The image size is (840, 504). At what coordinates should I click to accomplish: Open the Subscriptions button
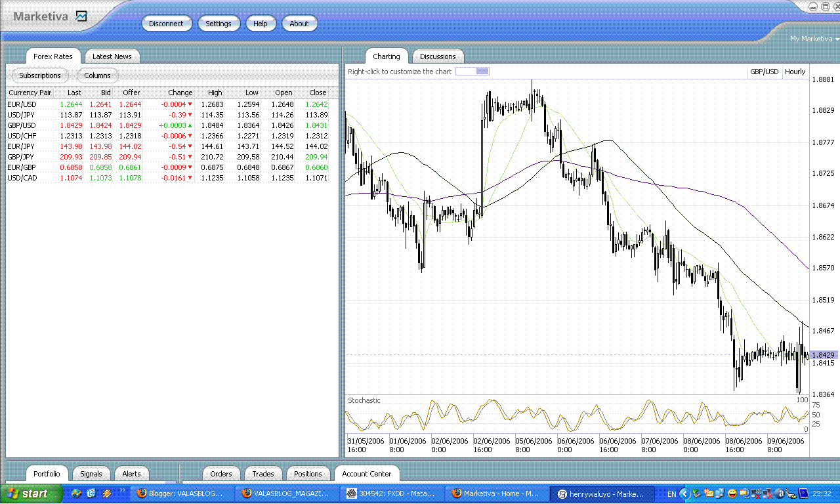tap(40, 75)
